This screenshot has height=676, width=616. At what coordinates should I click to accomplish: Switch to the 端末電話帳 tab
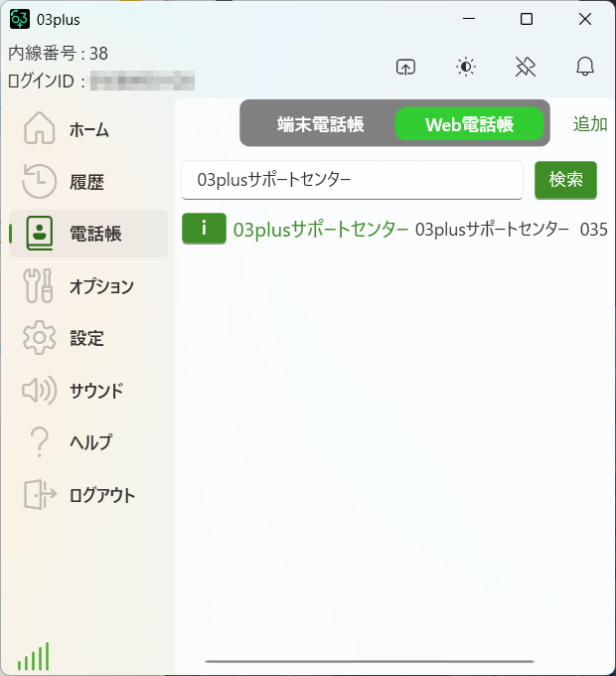click(x=321, y=124)
